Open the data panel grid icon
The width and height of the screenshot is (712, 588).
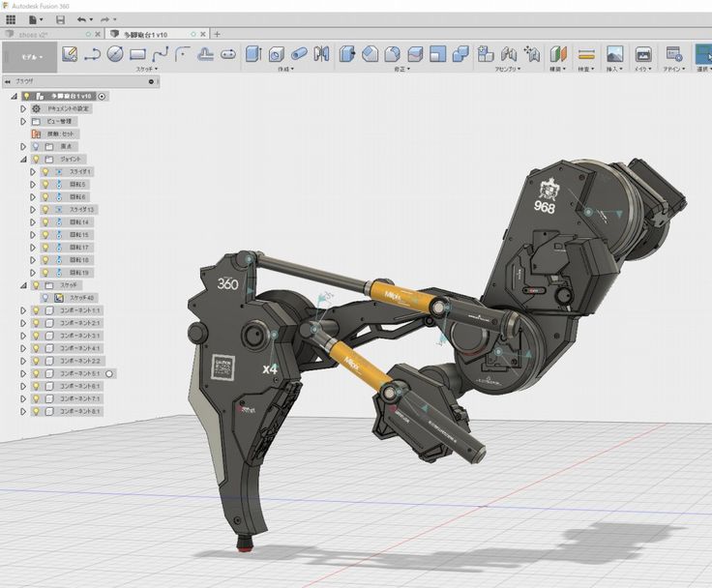pyautogui.click(x=11, y=19)
